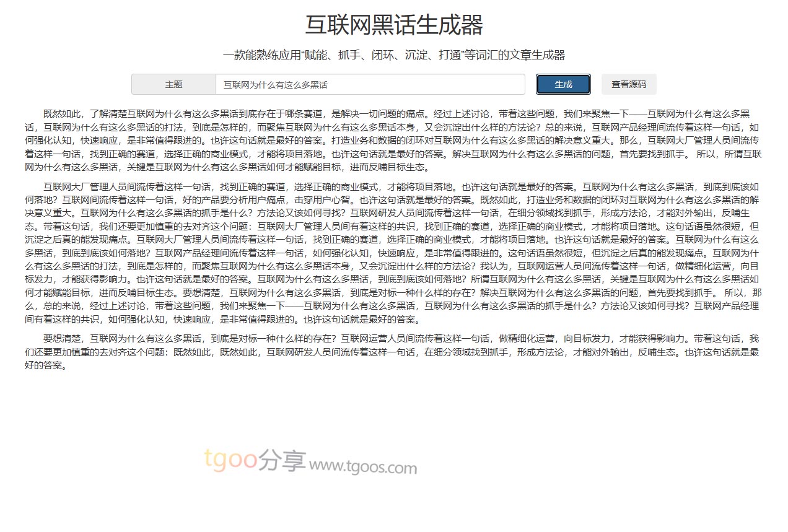This screenshot has height=532, width=788.
Task: Click 要想清楚 at the third paragraph's start
Action: point(62,339)
